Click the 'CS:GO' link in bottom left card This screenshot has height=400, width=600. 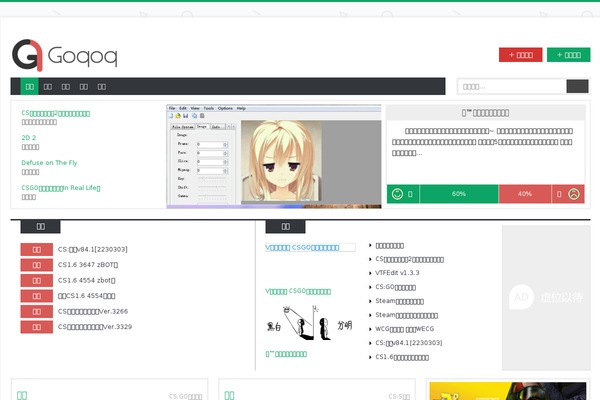pos(185,397)
